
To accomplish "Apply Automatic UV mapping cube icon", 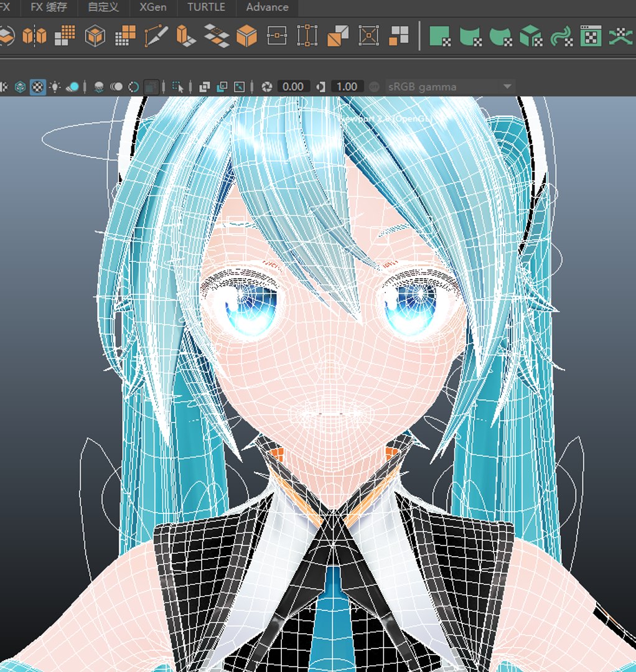I will (531, 36).
